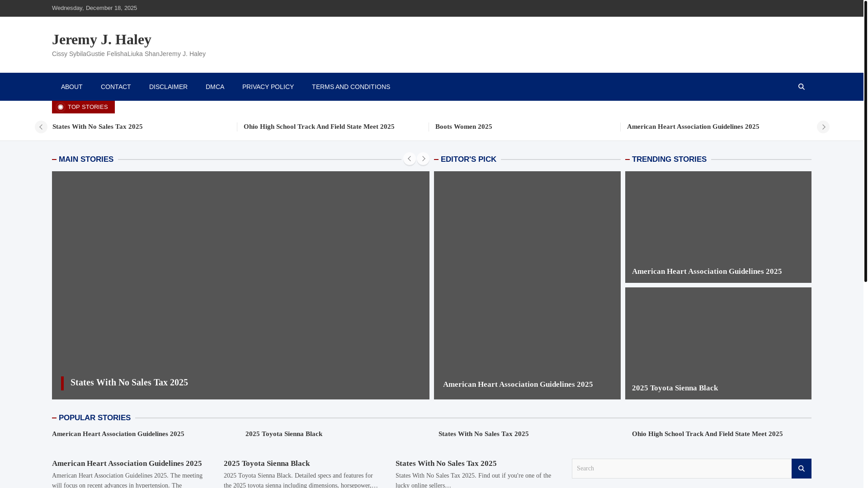The width and height of the screenshot is (868, 488).
Task: Open Popular Stories link 'Ohio High School Track And Field'
Action: [x=708, y=434]
